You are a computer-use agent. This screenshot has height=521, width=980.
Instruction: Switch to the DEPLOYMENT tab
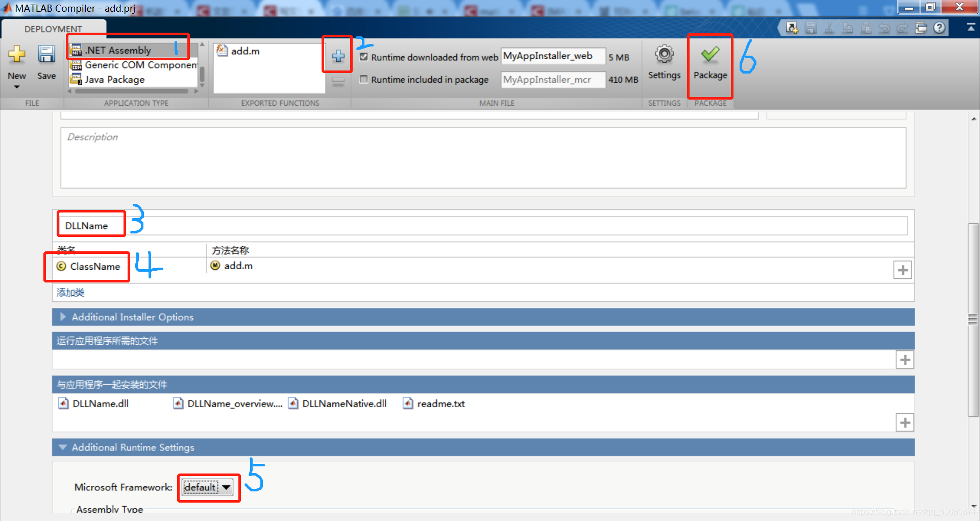coord(54,29)
